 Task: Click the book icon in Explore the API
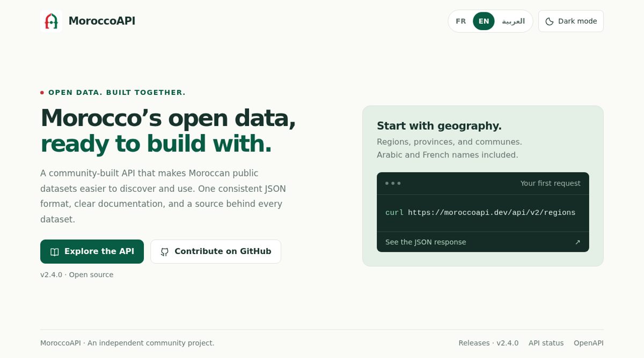coord(54,252)
